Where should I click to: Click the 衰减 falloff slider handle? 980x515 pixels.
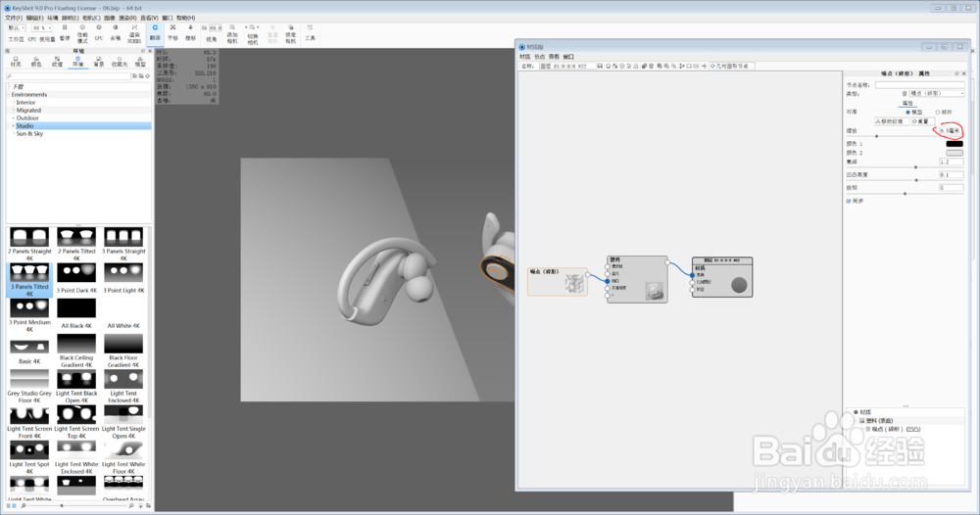(916, 167)
